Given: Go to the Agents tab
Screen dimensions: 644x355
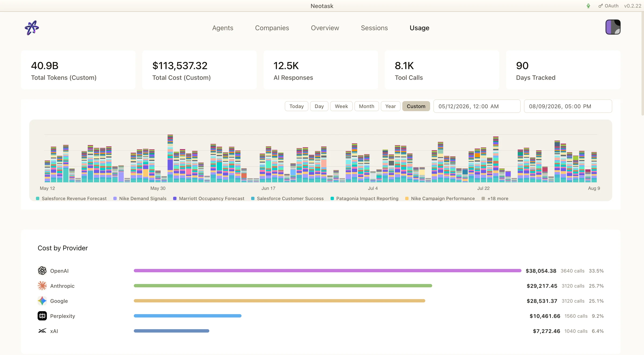Looking at the screenshot, I should 222,28.
